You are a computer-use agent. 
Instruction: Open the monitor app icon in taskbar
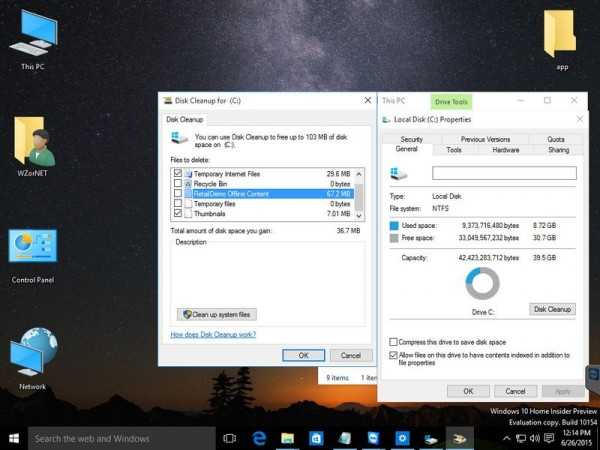point(373,439)
